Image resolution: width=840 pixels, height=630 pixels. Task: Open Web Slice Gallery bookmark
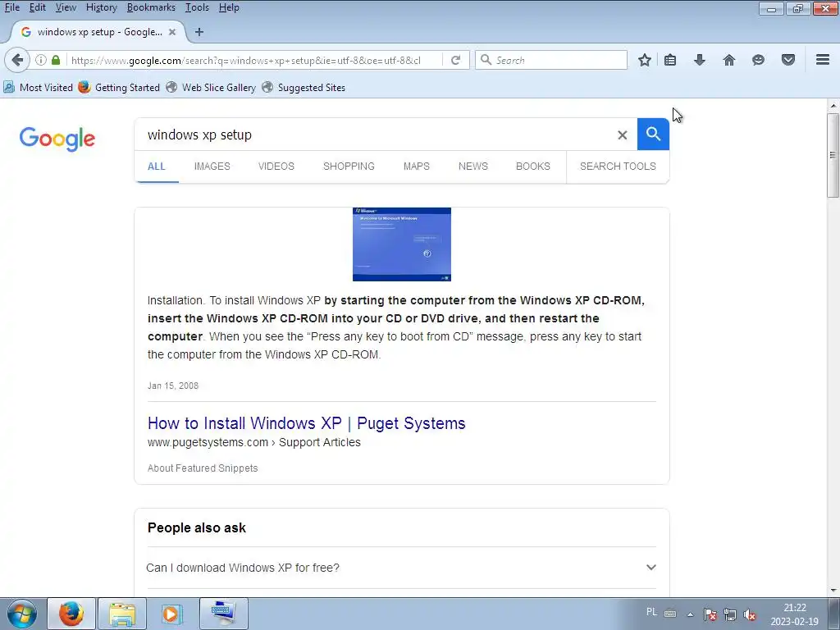(x=211, y=87)
